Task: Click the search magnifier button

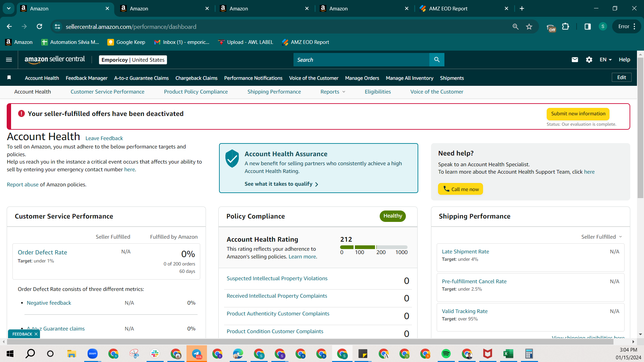Action: [437, 60]
